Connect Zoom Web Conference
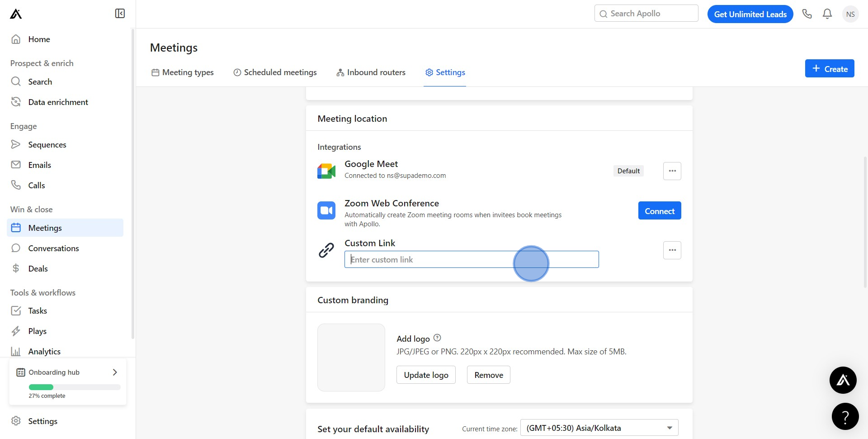The image size is (868, 439). point(660,211)
